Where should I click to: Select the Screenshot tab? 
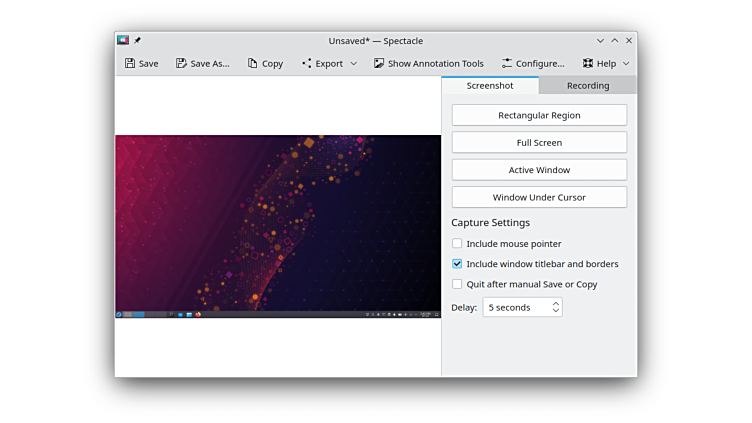tap(490, 86)
